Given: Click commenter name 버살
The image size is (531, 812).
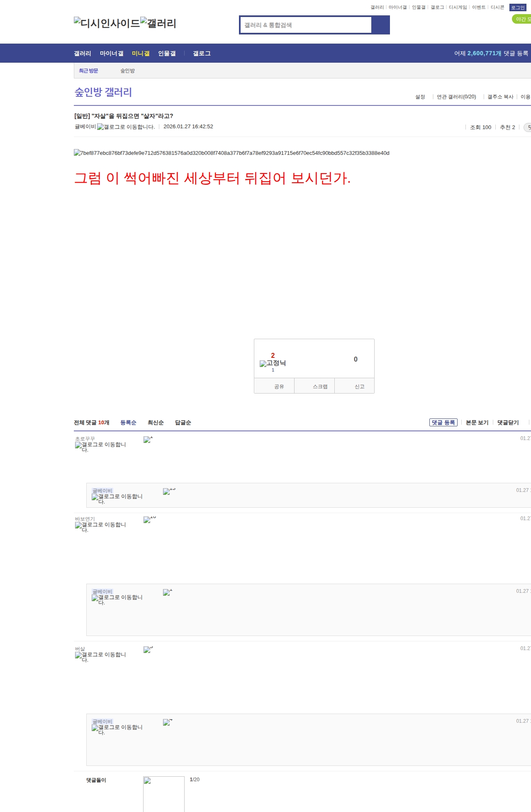Looking at the screenshot, I should (x=80, y=649).
